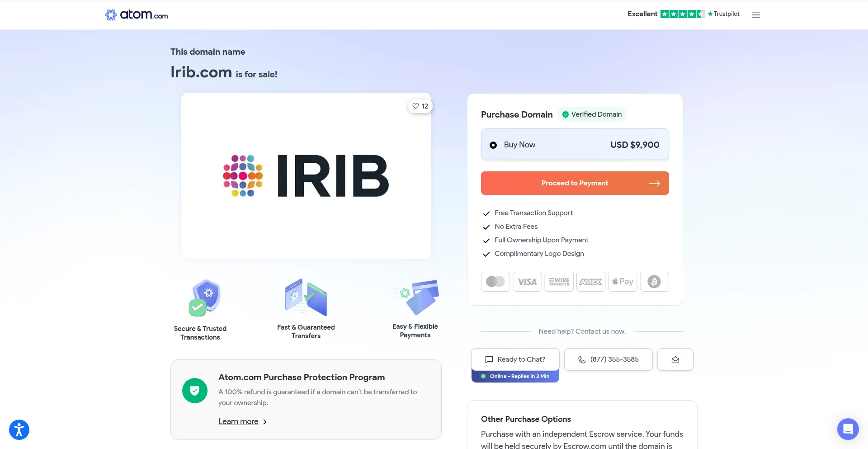Click the Verified Domain badge
The height and width of the screenshot is (449, 868).
pyautogui.click(x=592, y=114)
